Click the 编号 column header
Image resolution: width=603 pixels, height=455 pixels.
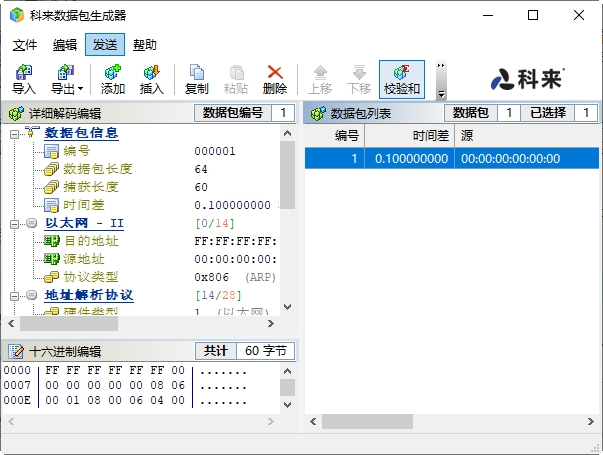pos(347,135)
